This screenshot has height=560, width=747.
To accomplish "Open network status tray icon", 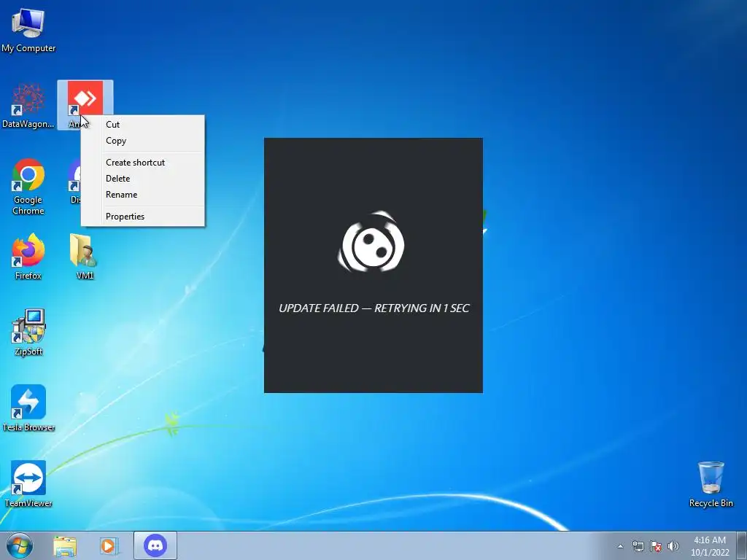I will (638, 546).
